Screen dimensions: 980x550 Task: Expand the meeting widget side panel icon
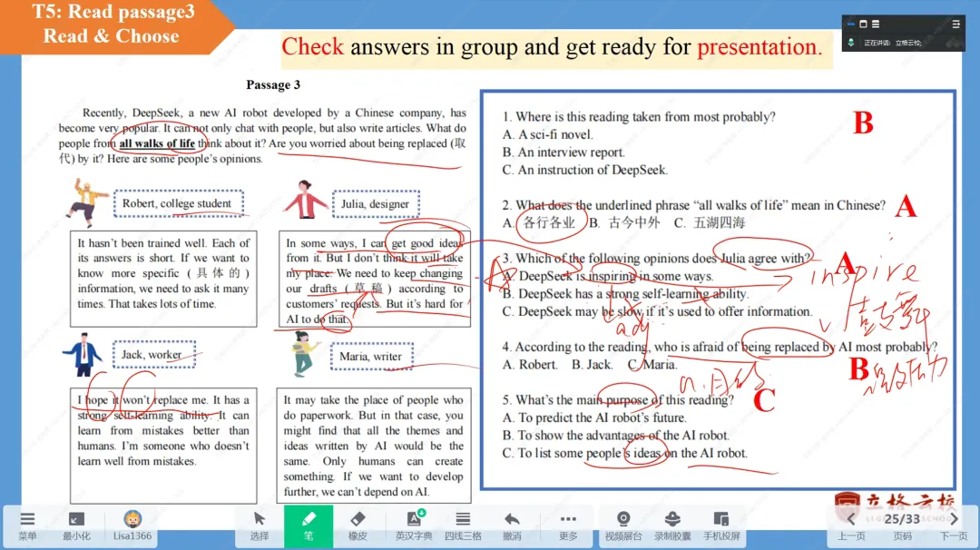(x=955, y=24)
